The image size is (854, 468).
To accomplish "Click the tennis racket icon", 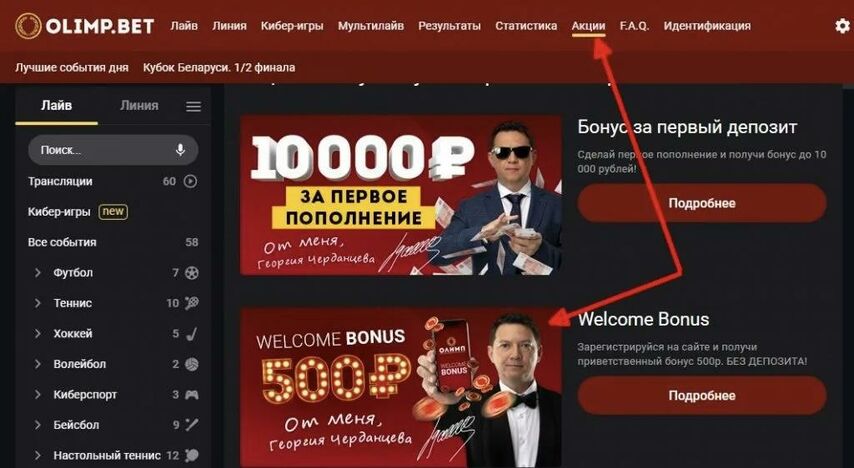I will coord(192,303).
